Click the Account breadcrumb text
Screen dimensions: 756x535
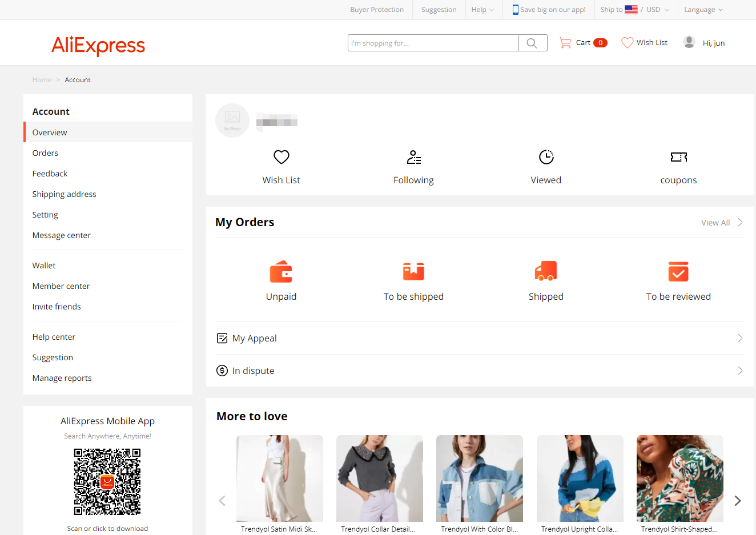[x=78, y=80]
